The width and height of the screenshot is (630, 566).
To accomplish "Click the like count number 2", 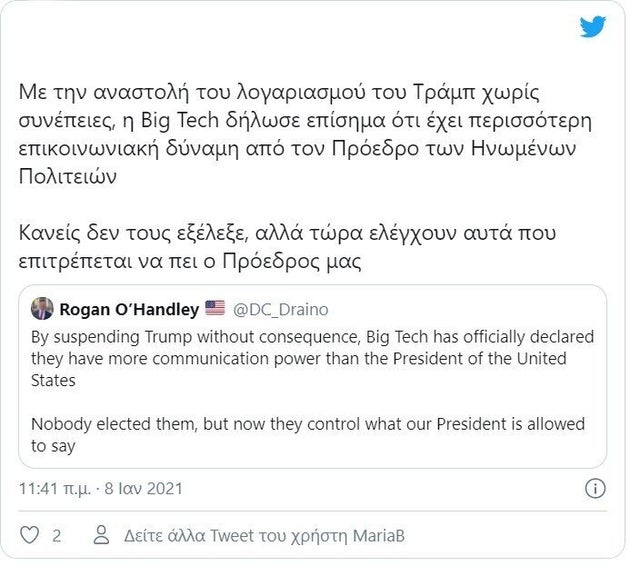I will click(x=57, y=535).
